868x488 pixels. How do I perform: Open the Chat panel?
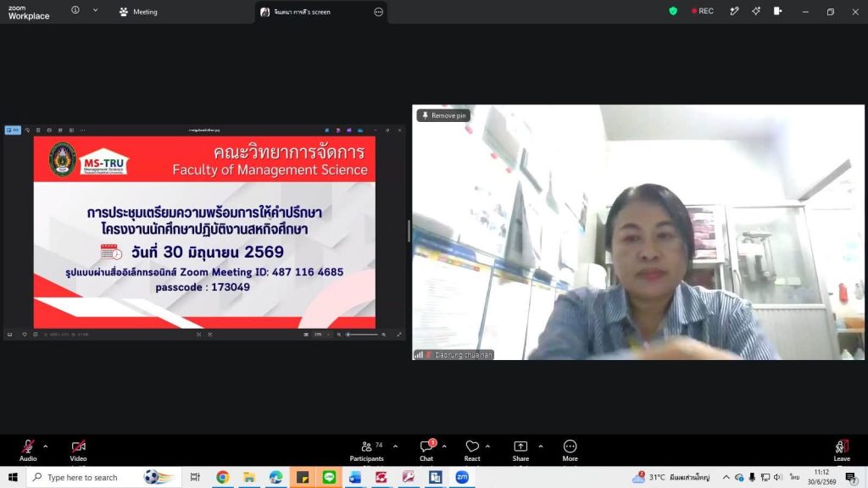426,450
